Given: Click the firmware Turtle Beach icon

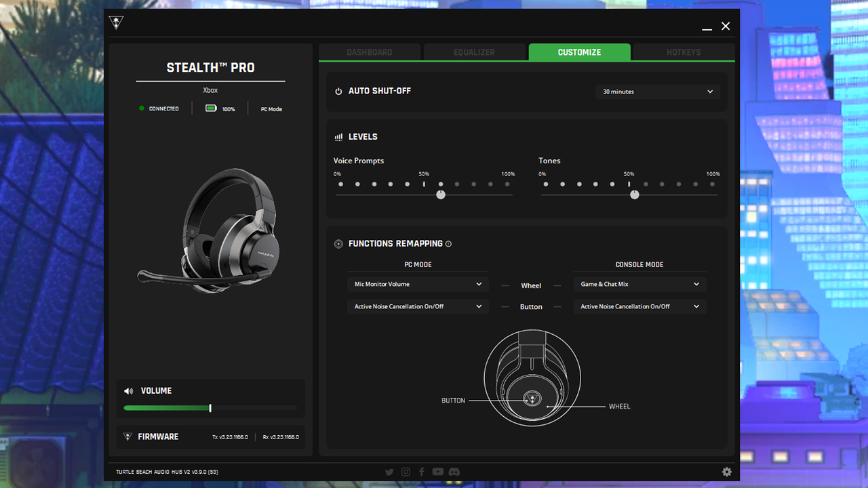Looking at the screenshot, I should 127,436.
